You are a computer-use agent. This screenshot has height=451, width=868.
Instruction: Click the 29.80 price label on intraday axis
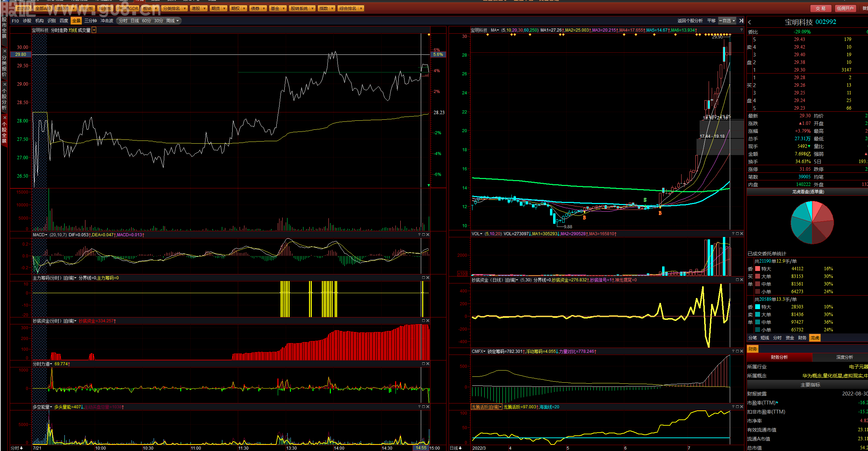click(x=21, y=54)
